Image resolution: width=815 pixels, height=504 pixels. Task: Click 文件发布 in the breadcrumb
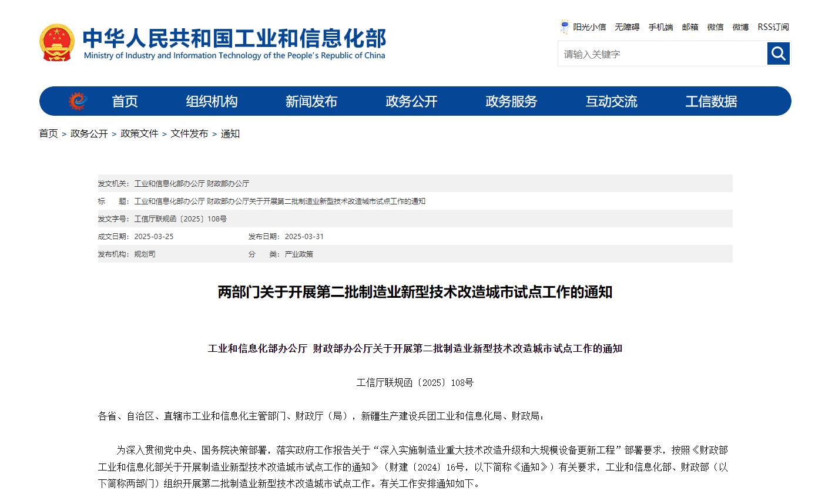(x=189, y=134)
